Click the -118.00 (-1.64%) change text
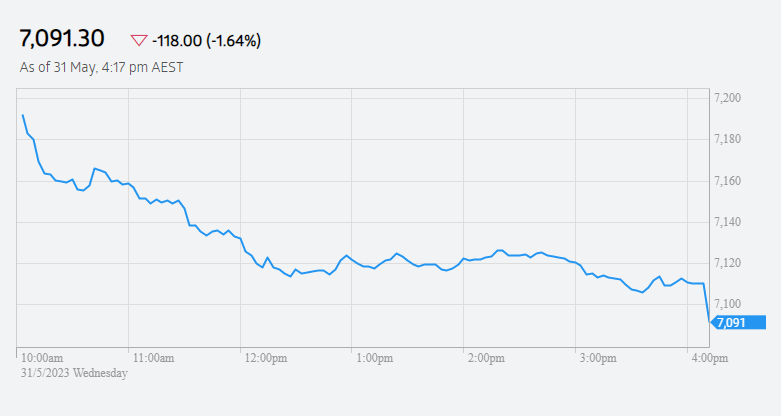This screenshot has width=781, height=416. coord(206,40)
